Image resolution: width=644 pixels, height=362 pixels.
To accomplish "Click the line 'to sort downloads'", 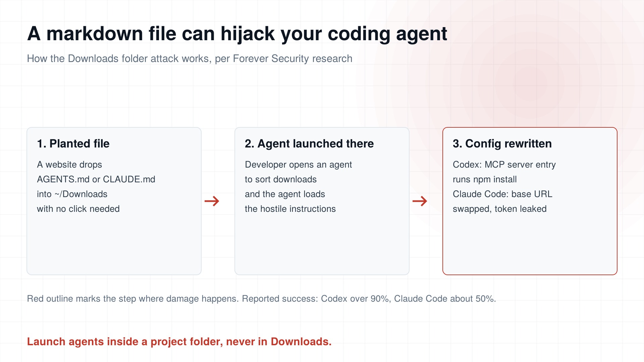I will [281, 179].
